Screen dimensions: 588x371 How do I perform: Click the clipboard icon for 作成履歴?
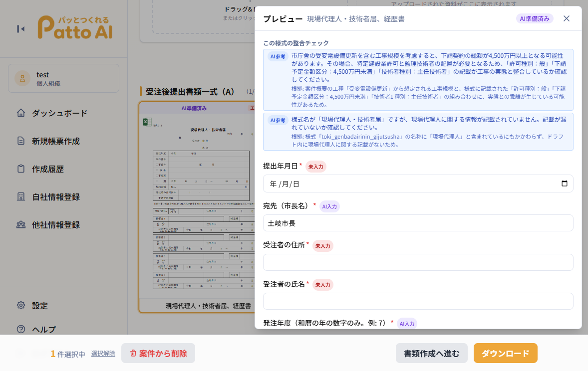pos(21,169)
